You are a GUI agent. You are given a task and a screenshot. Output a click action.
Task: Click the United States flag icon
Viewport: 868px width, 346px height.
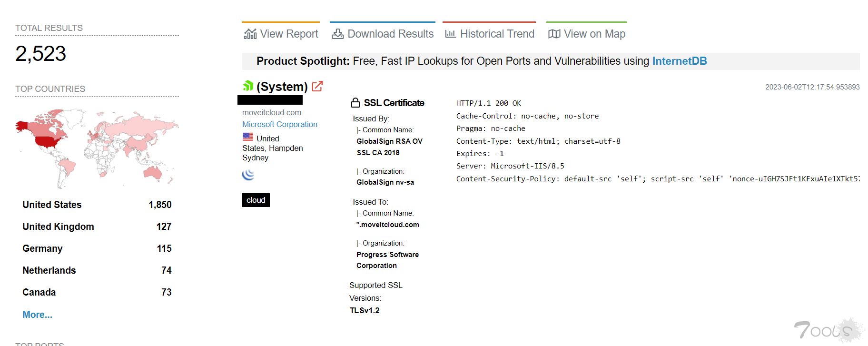248,137
